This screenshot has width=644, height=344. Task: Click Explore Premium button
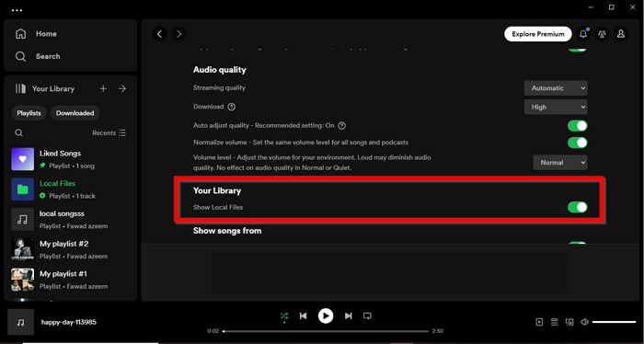coord(537,34)
